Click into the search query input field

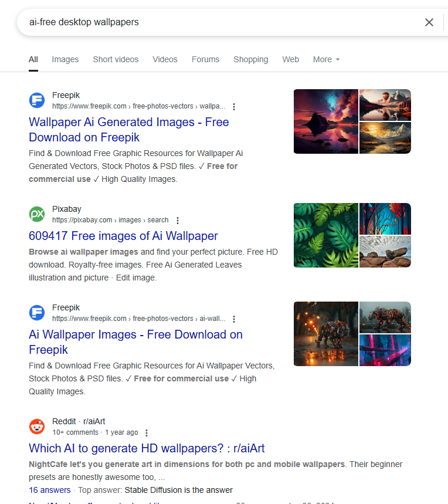pyautogui.click(x=222, y=22)
